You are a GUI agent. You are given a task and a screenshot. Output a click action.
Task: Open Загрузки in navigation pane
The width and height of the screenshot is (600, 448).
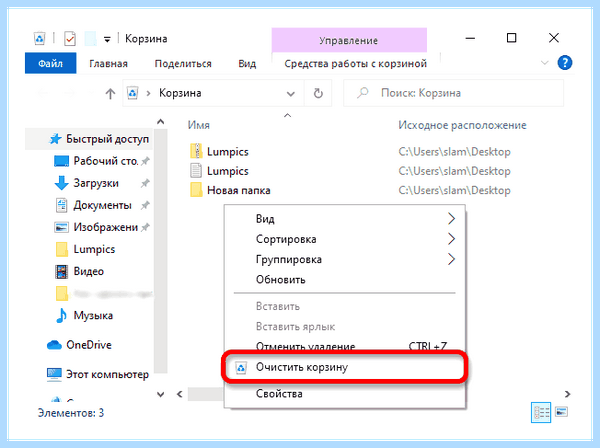(x=96, y=183)
